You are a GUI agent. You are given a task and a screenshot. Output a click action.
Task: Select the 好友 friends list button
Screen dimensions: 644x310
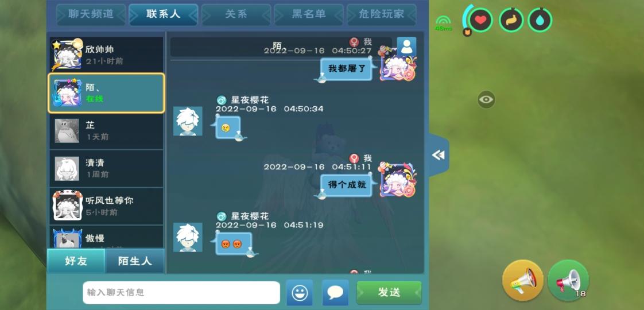(x=76, y=261)
